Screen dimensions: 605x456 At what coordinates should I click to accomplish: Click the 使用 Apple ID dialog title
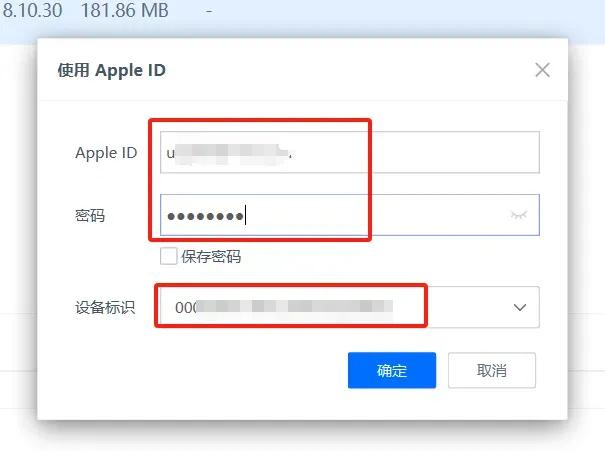pos(112,71)
